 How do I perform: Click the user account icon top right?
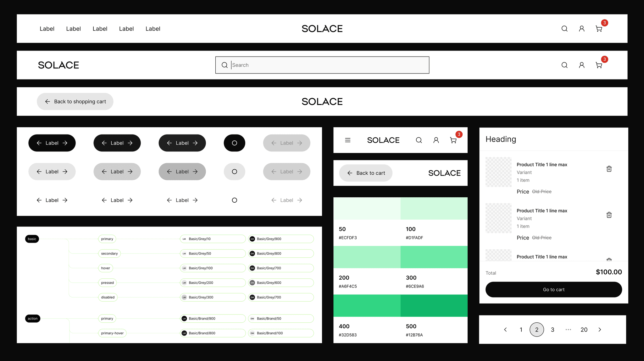pos(582,29)
